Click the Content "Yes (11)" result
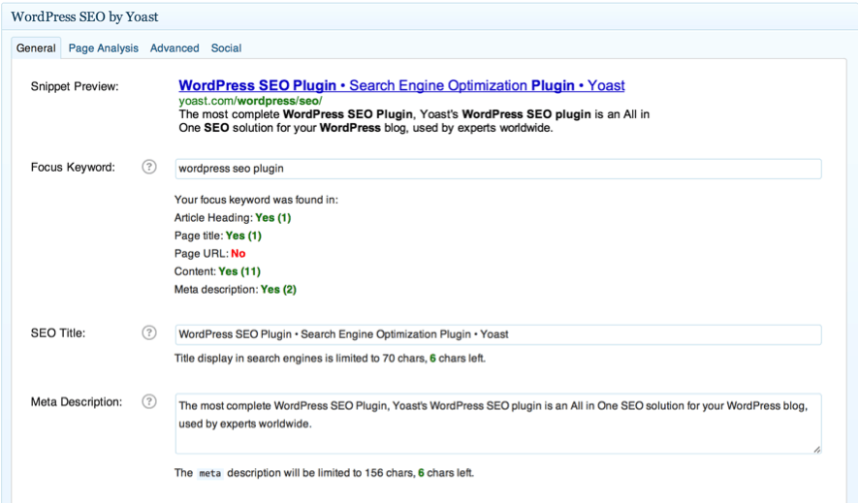This screenshot has width=859, height=504. [x=239, y=271]
